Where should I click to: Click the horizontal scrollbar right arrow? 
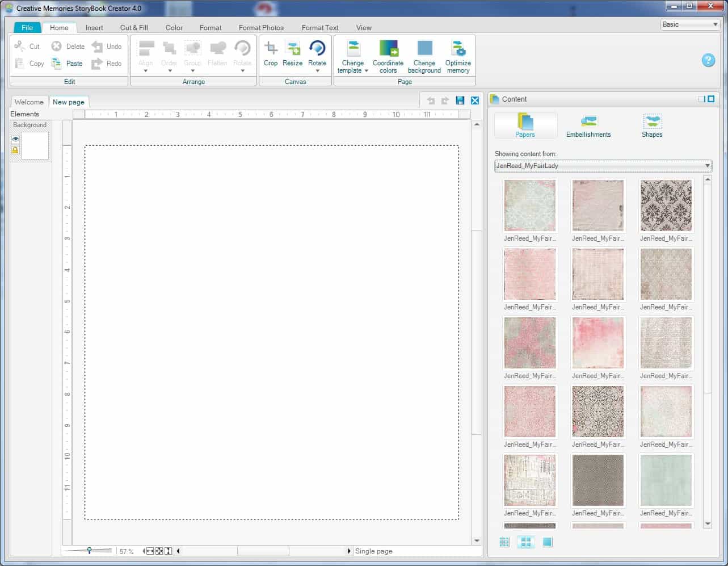[348, 551]
